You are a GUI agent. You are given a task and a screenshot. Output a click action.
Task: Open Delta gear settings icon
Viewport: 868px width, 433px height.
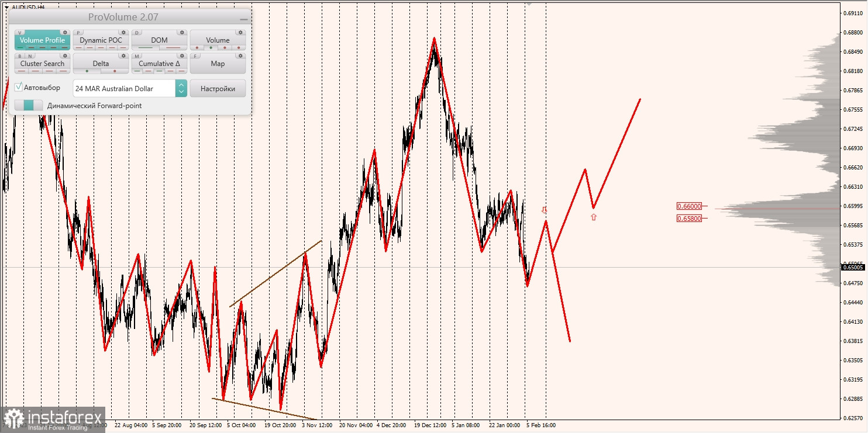[123, 56]
